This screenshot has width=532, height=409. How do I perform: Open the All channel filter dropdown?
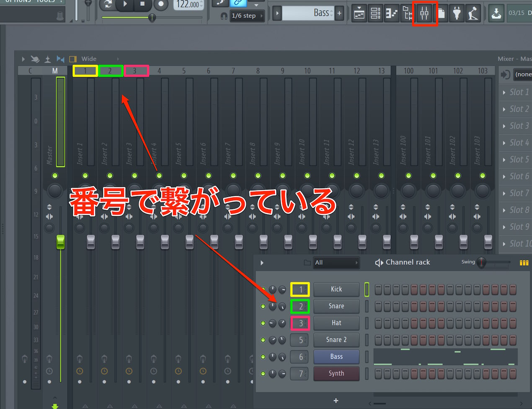click(337, 263)
